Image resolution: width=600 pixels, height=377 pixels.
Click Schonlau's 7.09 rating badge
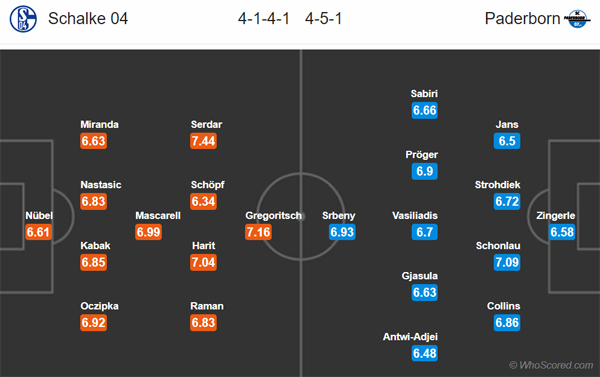pyautogui.click(x=507, y=262)
